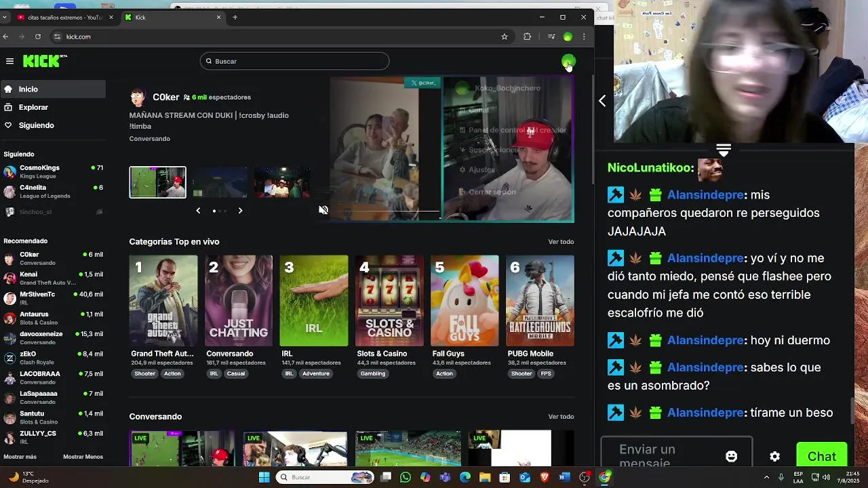Open the green profile avatar in Kick header
The image size is (868, 488).
[568, 62]
